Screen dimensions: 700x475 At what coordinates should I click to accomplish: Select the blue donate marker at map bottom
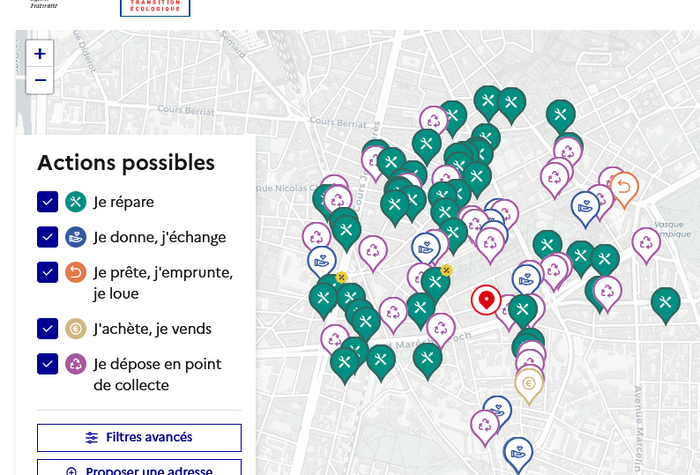point(518,454)
